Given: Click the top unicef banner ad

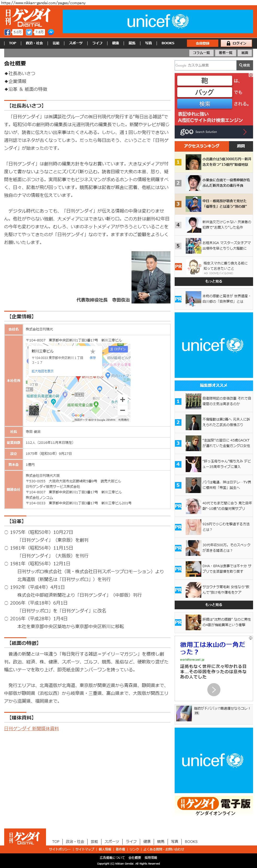Looking at the screenshot, I should coord(158,21).
